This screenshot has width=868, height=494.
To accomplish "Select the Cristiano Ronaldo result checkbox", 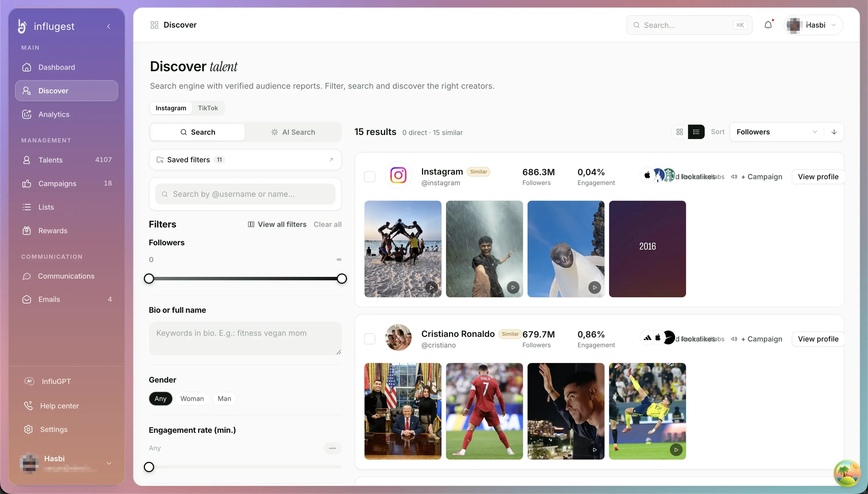I will 370,339.
